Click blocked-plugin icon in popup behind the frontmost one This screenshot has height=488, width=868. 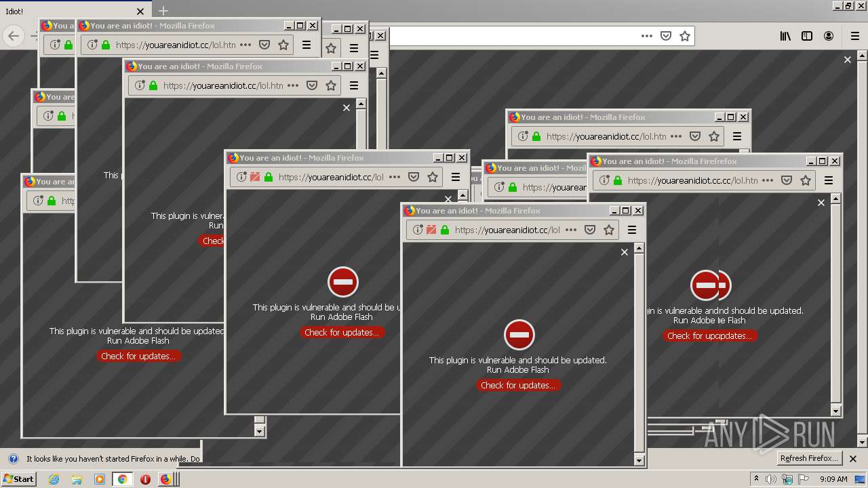coord(255,177)
